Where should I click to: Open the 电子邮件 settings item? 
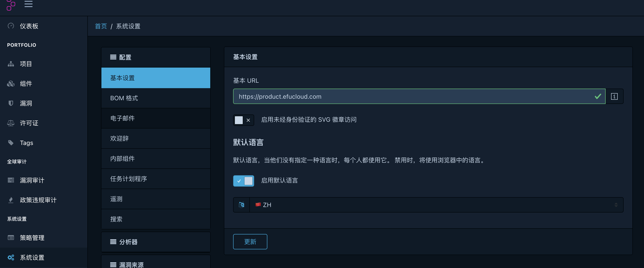155,118
